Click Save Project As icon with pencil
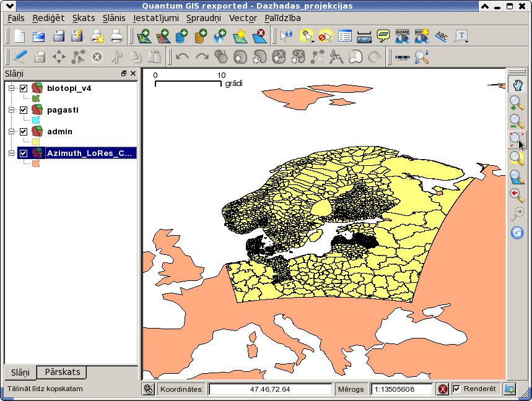532x401 pixels. pos(77,36)
